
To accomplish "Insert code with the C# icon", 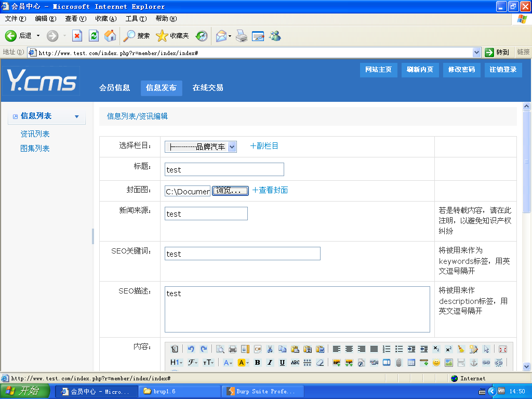I will pos(258,349).
